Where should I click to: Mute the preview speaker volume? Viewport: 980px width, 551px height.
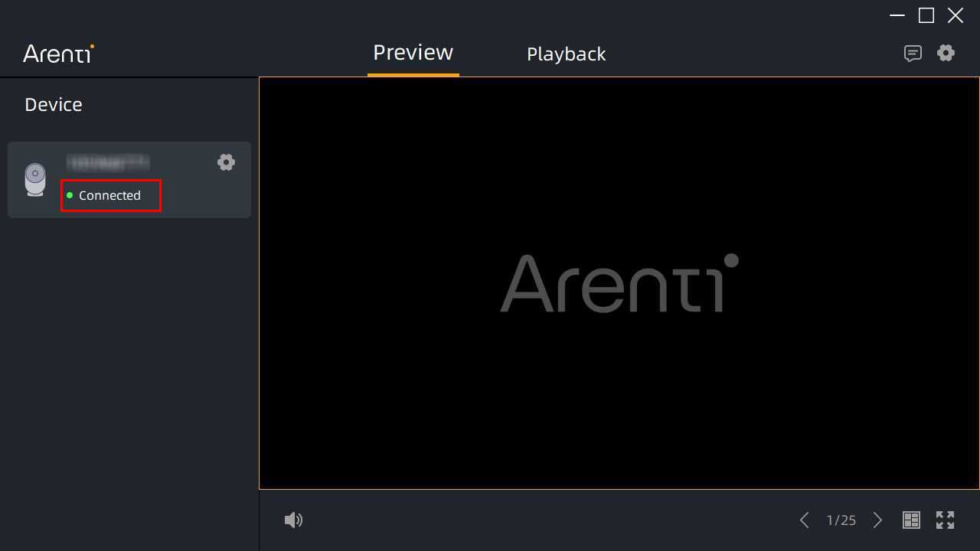(x=293, y=520)
